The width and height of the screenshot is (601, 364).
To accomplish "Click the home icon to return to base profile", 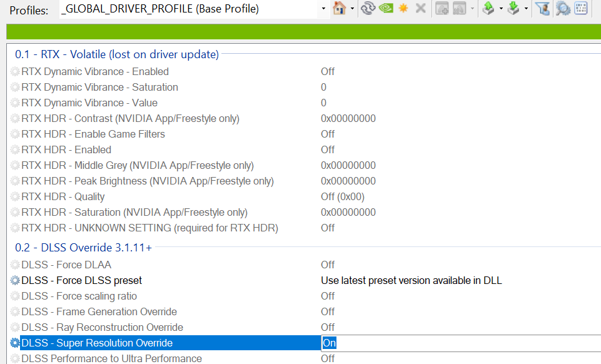I will point(339,8).
